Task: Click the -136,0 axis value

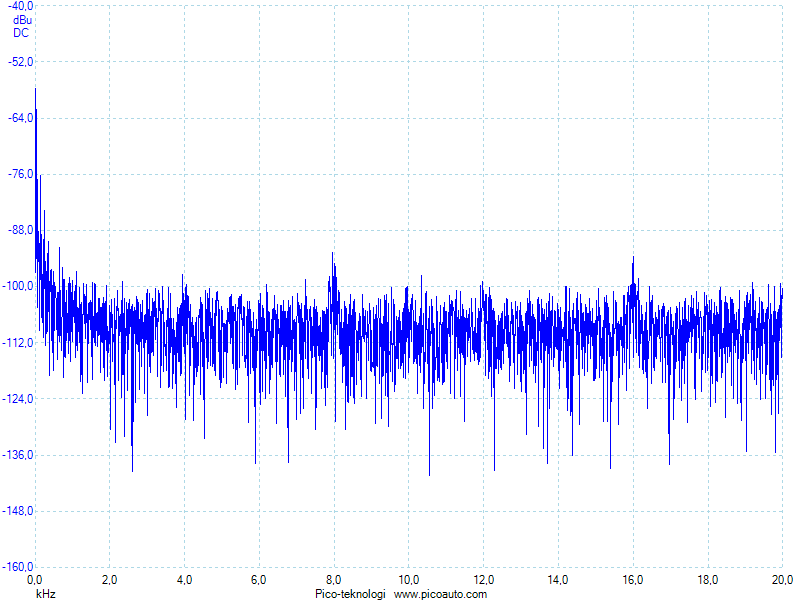Action: (x=18, y=455)
